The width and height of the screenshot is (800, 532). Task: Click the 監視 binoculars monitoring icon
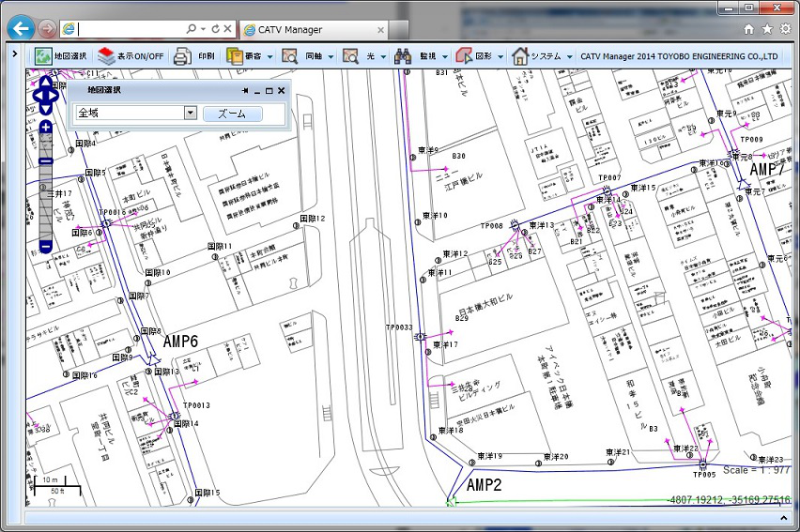pyautogui.click(x=404, y=56)
